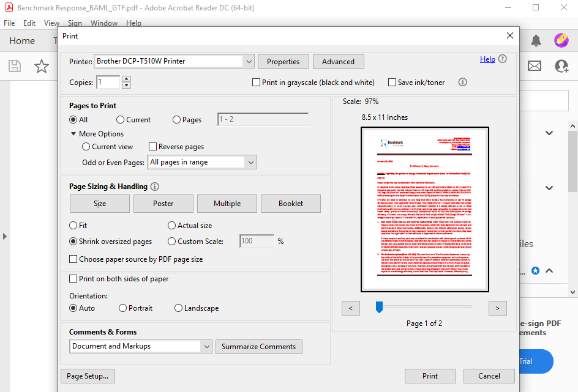Switch to the Home tab
The width and height of the screenshot is (578, 392).
[22, 40]
